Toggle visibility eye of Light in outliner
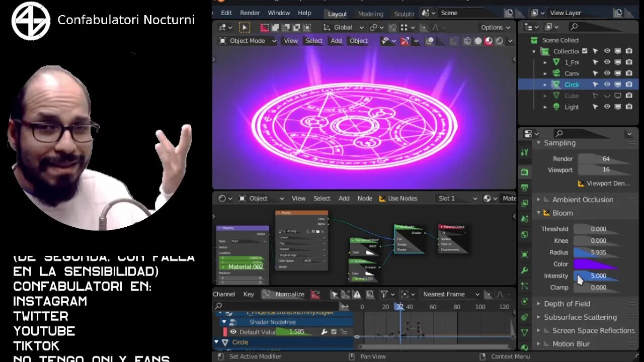Viewport: 644px width, 362px height. (607, 107)
